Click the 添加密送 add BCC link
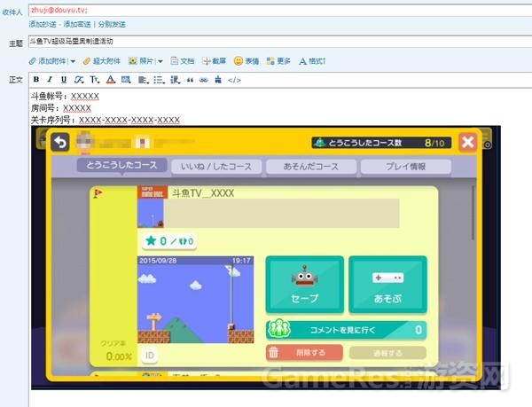 pyautogui.click(x=77, y=24)
